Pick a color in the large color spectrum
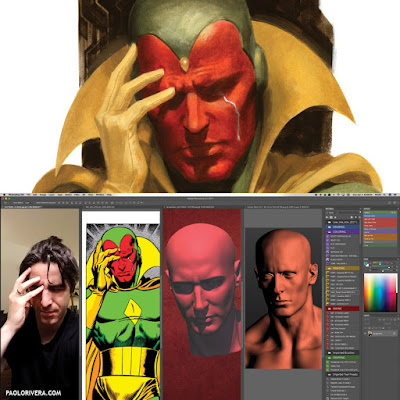Viewport: 400px width, 400px height. click(x=379, y=292)
